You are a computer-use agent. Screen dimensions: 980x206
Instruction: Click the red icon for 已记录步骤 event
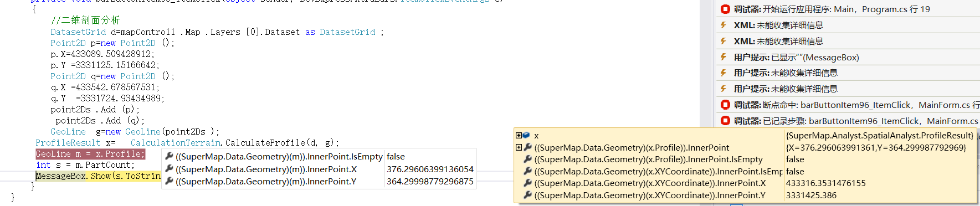[725, 121]
